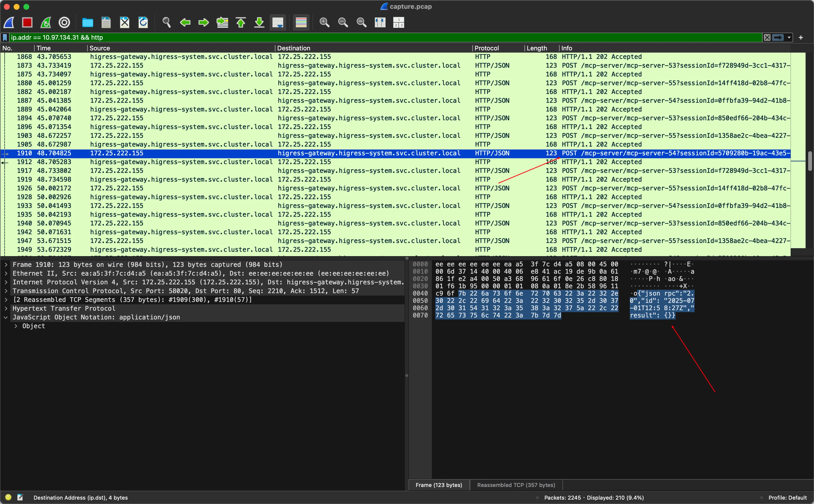This screenshot has width=814, height=504.
Task: Restart current capture with green fin icon
Action: pos(46,22)
